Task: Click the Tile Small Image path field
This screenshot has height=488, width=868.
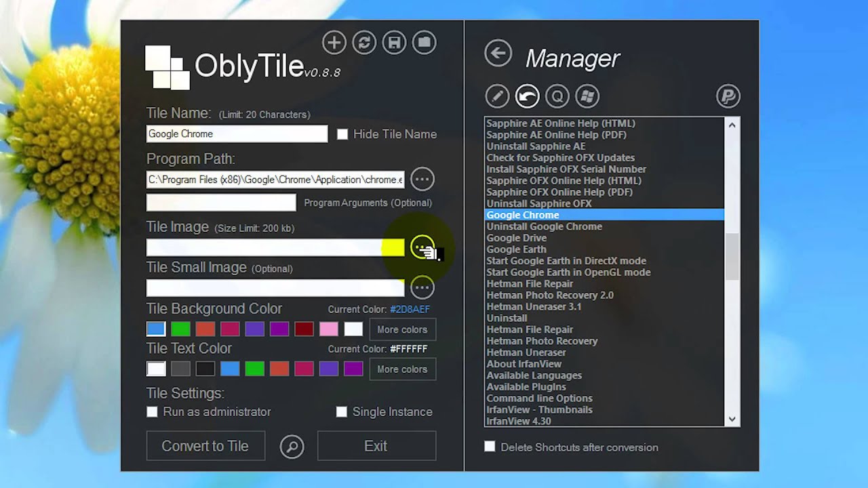Action: pyautogui.click(x=275, y=288)
